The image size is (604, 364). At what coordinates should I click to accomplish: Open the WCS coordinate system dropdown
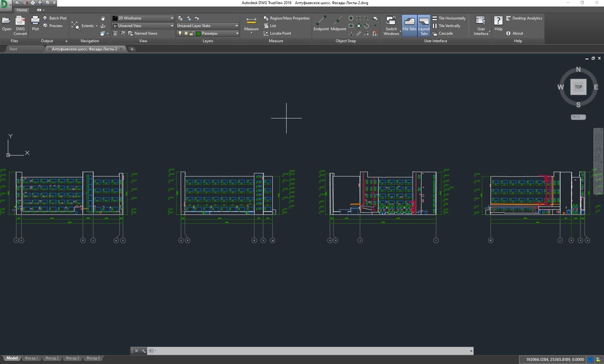point(578,117)
